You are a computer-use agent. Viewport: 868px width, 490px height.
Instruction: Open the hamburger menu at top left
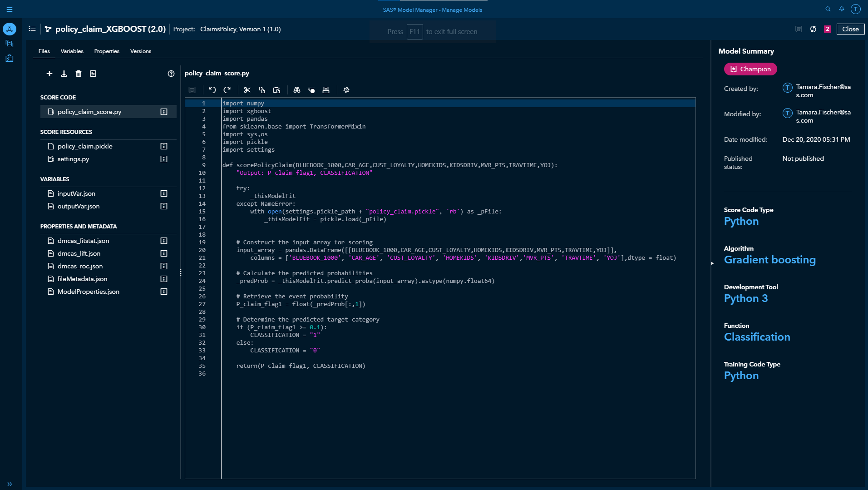point(10,9)
